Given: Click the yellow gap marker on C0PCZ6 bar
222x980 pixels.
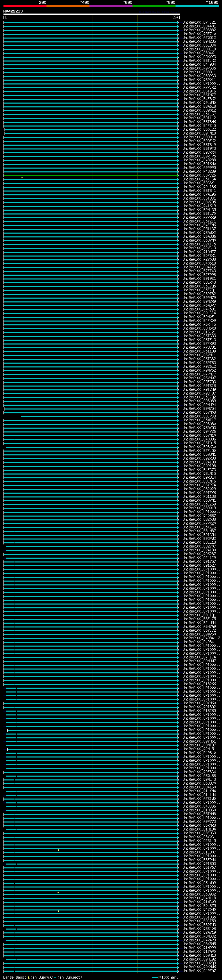Looking at the screenshot, I should click(x=22, y=177).
